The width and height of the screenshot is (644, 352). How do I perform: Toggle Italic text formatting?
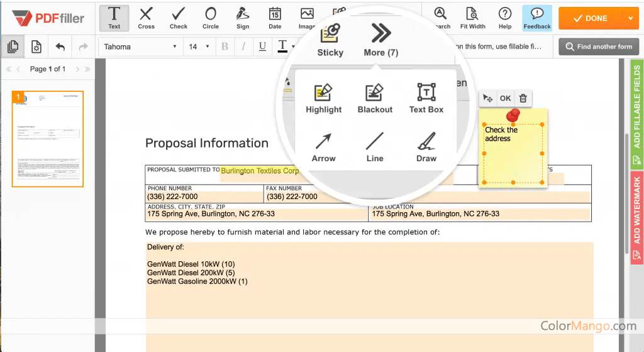pos(243,47)
